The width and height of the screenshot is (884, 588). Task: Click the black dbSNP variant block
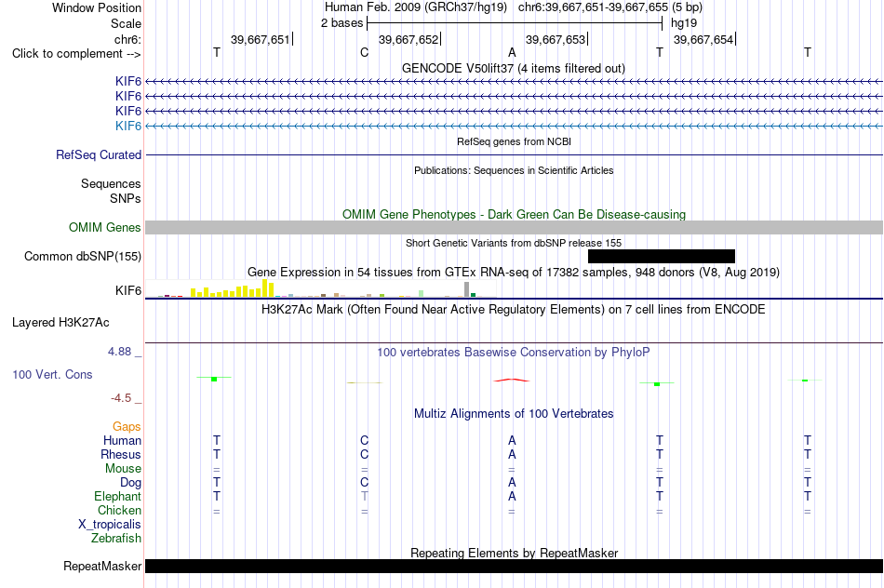pos(662,256)
